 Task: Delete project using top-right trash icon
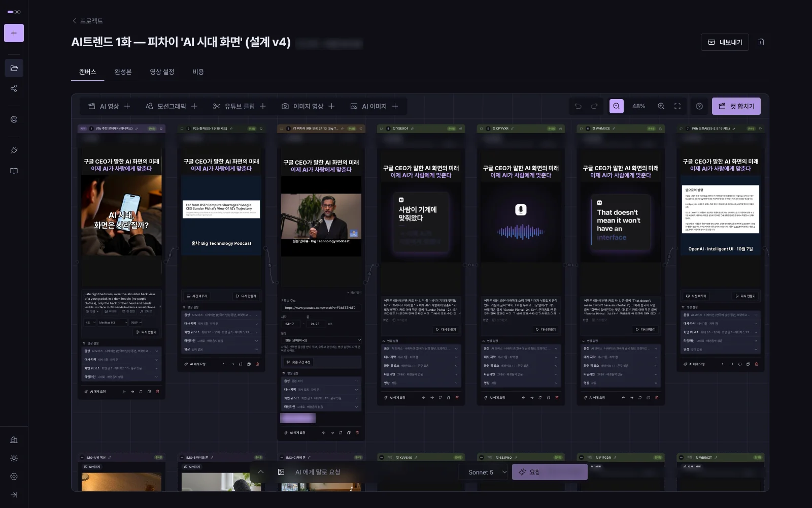(761, 42)
